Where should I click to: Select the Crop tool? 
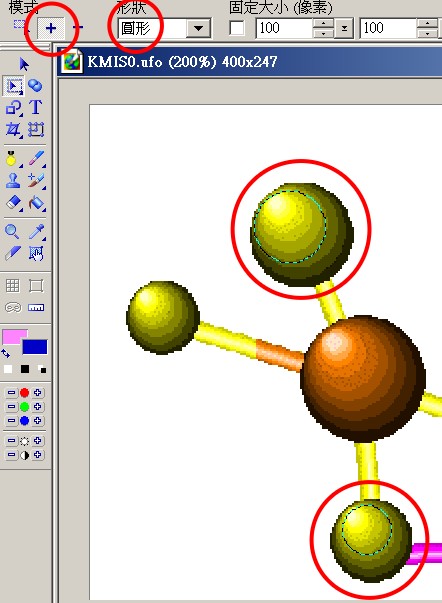(13, 130)
